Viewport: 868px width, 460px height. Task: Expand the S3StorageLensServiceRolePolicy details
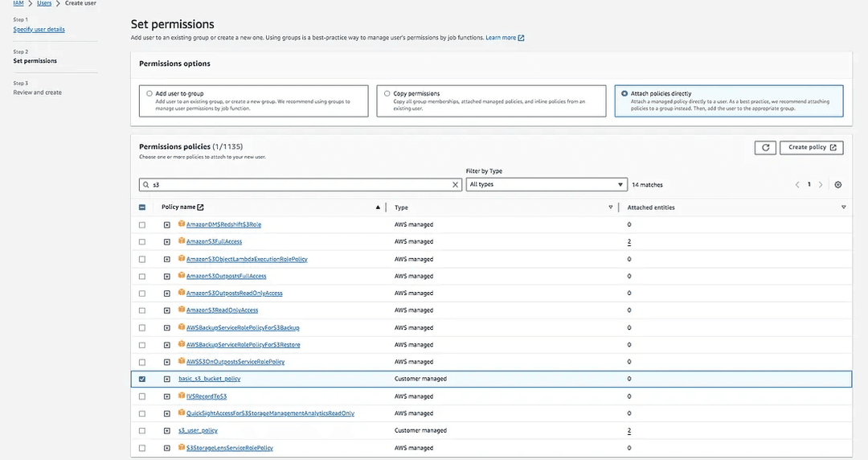pyautogui.click(x=166, y=448)
